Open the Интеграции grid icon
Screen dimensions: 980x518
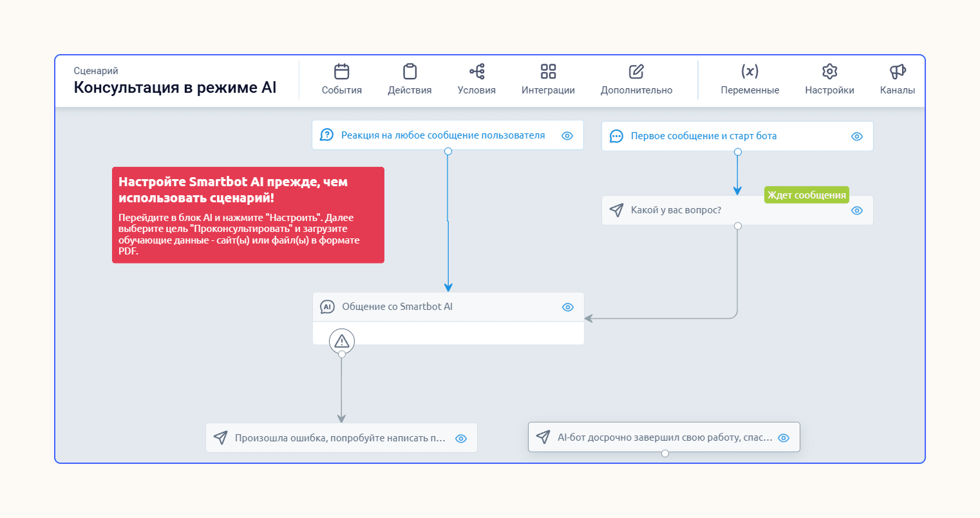click(x=548, y=71)
